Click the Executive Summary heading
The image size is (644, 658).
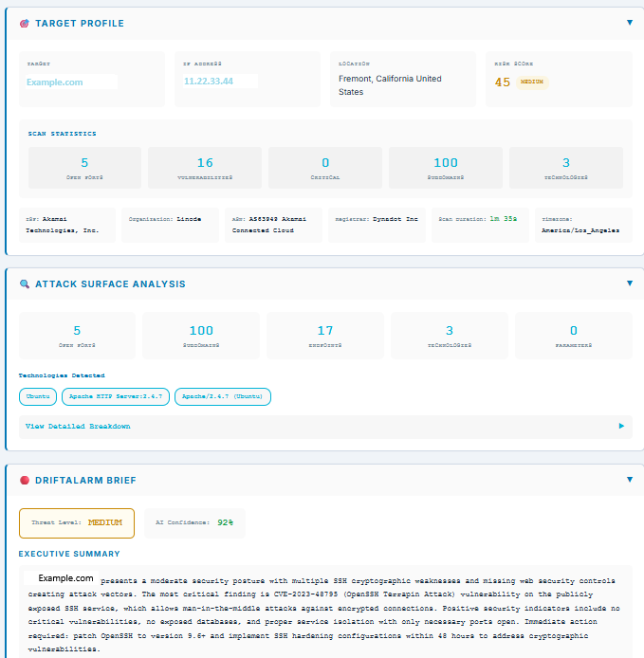[x=69, y=554]
